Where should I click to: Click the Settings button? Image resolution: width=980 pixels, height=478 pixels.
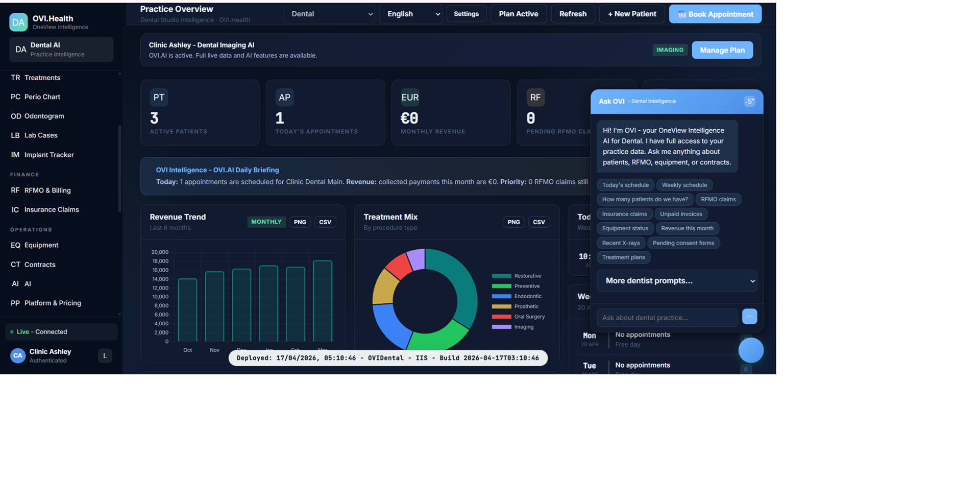point(467,14)
